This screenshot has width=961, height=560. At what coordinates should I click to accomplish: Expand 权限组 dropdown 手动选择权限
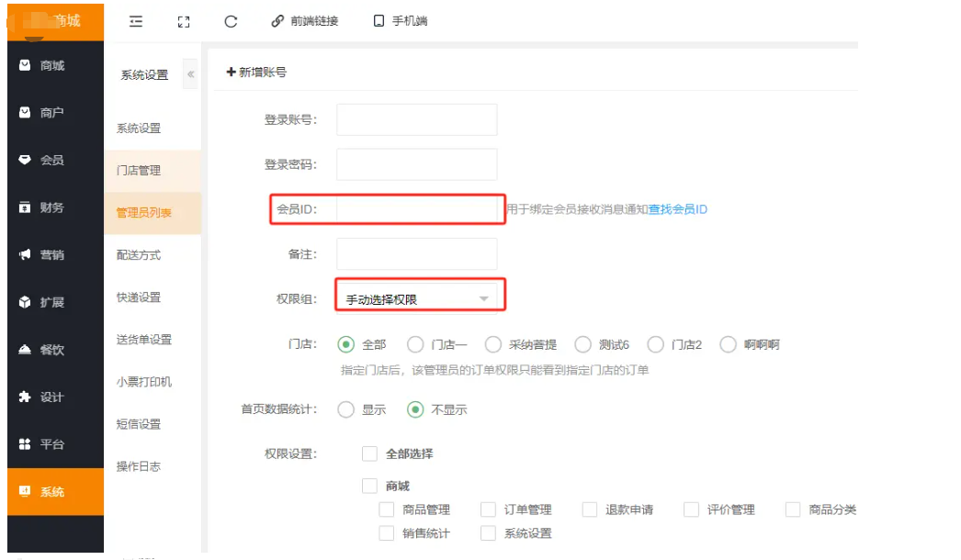[418, 298]
